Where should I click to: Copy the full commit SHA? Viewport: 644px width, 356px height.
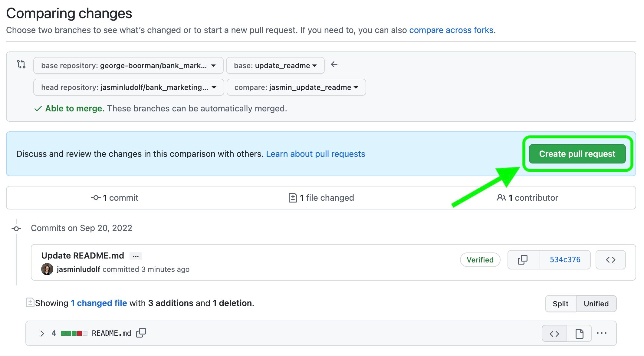tap(524, 260)
